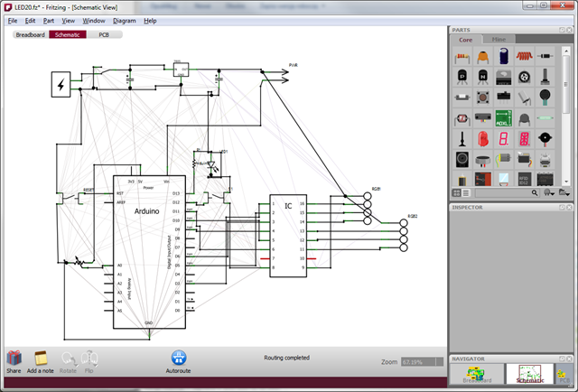
Task: Select the 7-segment display part
Action: (504, 139)
